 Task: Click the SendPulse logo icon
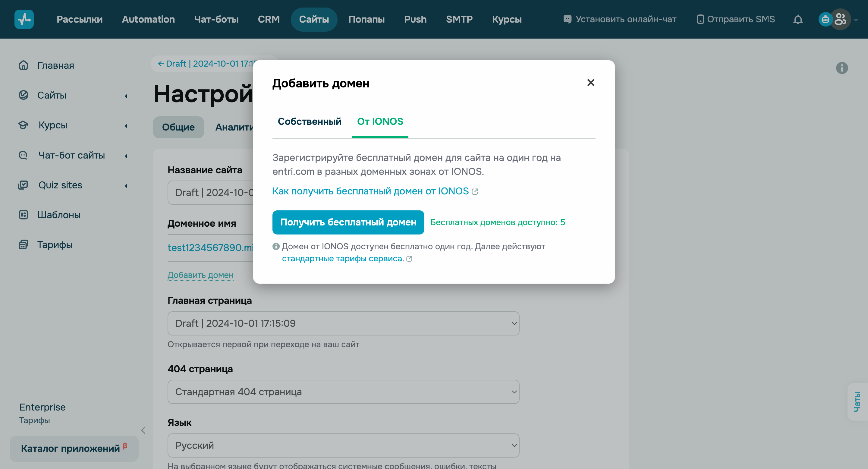pos(24,19)
